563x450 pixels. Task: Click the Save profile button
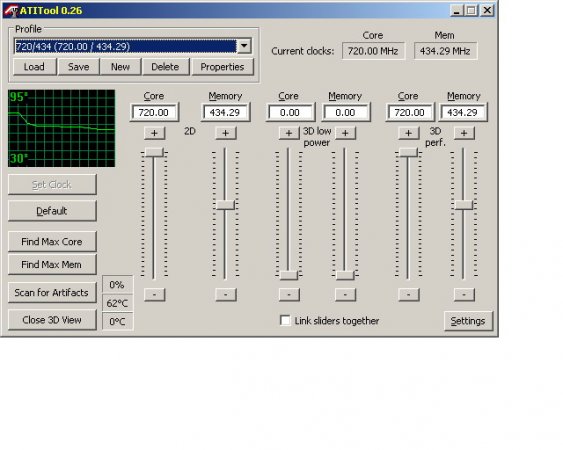tap(78, 67)
